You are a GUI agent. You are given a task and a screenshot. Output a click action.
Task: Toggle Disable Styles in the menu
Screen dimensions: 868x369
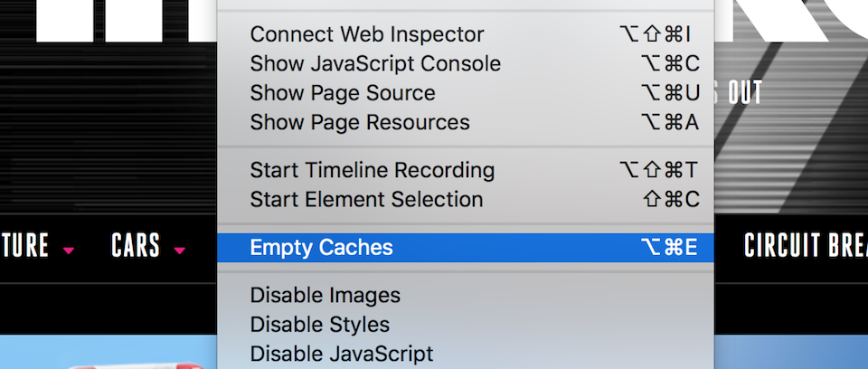[465, 325]
